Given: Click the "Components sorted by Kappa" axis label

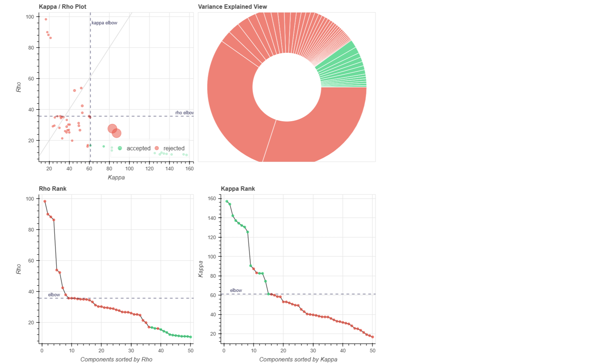Looking at the screenshot, I should [x=298, y=359].
